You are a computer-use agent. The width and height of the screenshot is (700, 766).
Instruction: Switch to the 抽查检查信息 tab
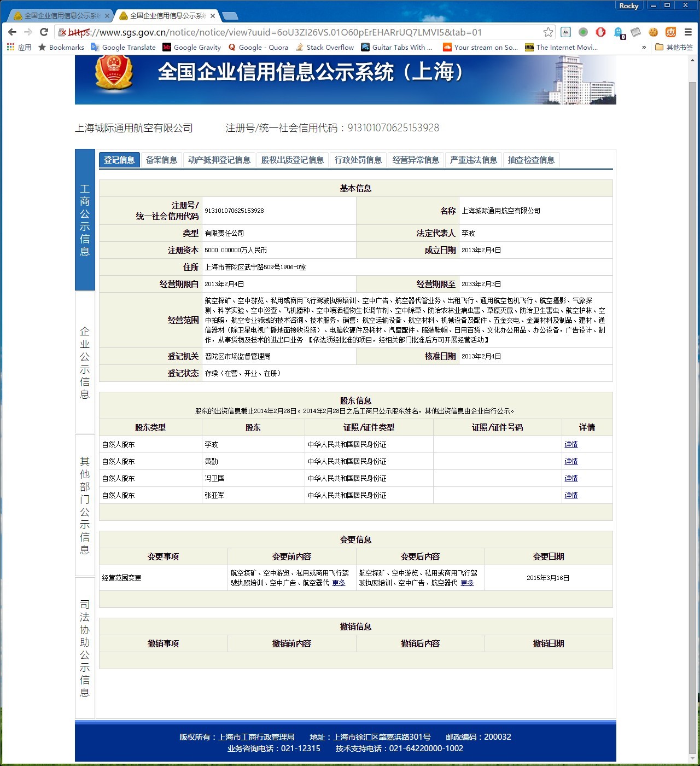click(x=531, y=160)
